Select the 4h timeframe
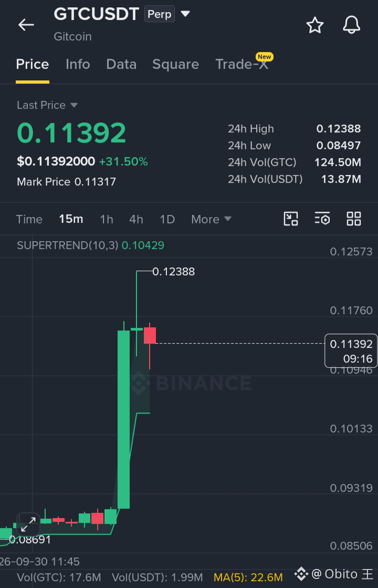Screen dimensions: 378x588 coord(136,219)
